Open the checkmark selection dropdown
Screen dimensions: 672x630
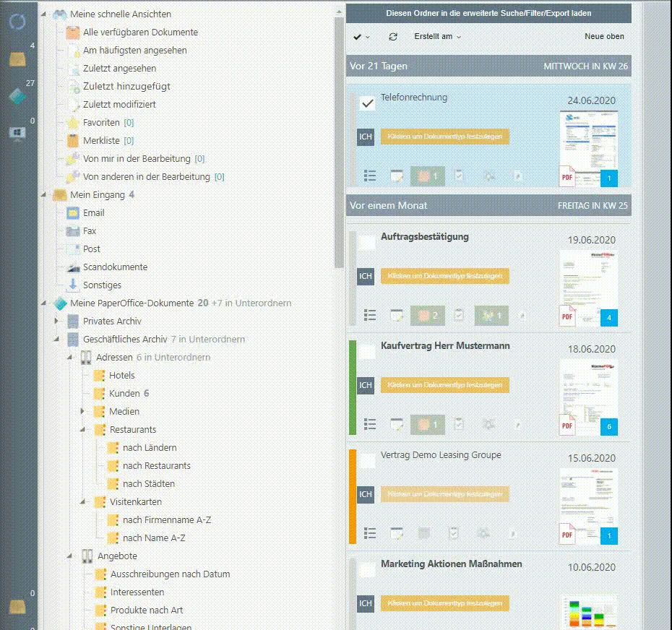361,37
